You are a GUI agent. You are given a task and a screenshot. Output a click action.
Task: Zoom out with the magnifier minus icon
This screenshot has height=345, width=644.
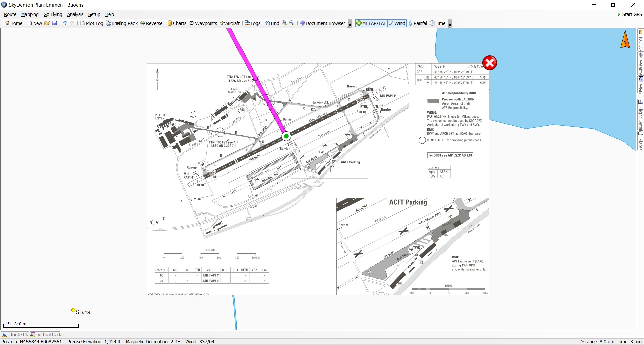pos(292,23)
